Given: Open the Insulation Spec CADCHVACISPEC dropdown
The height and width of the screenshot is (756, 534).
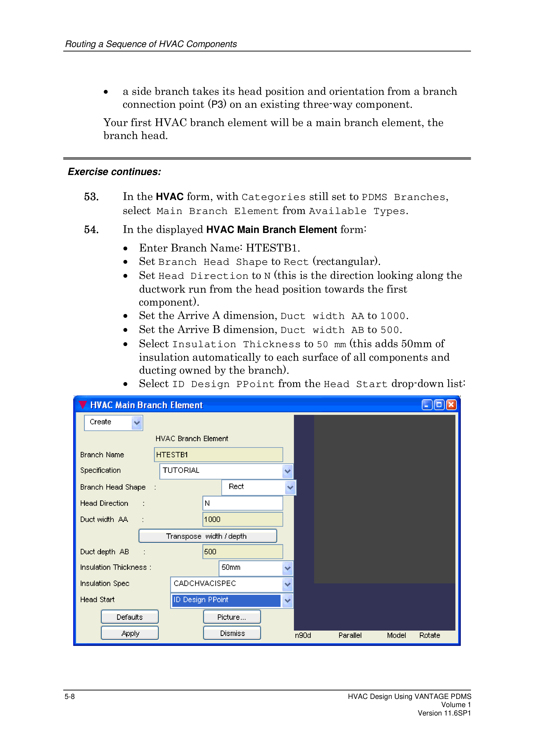Looking at the screenshot, I should [287, 584].
